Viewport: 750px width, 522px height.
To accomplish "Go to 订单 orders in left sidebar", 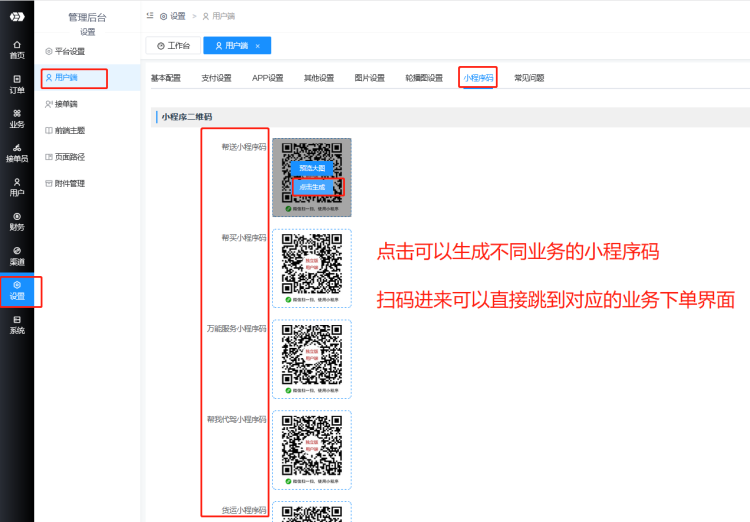I will pos(17,83).
